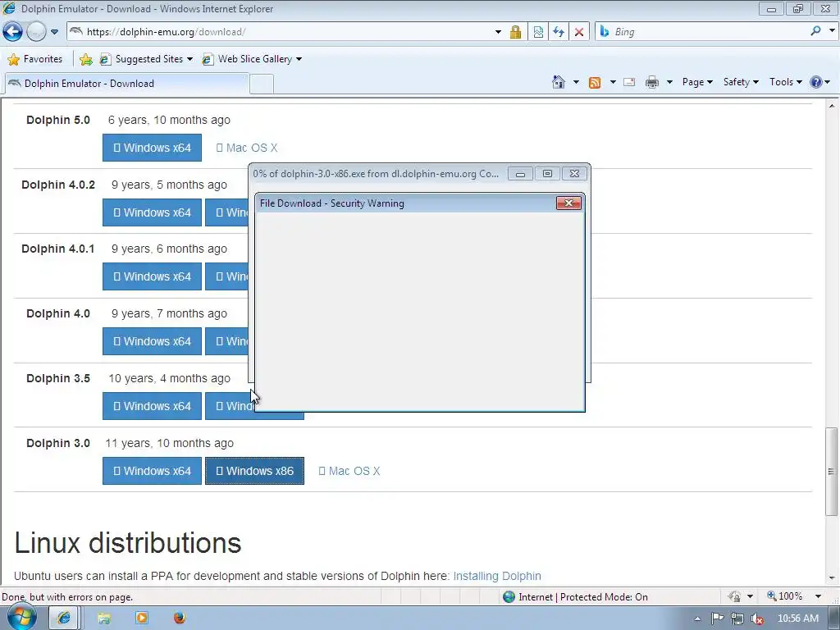The image size is (840, 630).
Task: Download Dolphin 4.0.1 Windows x64
Action: [x=152, y=277]
